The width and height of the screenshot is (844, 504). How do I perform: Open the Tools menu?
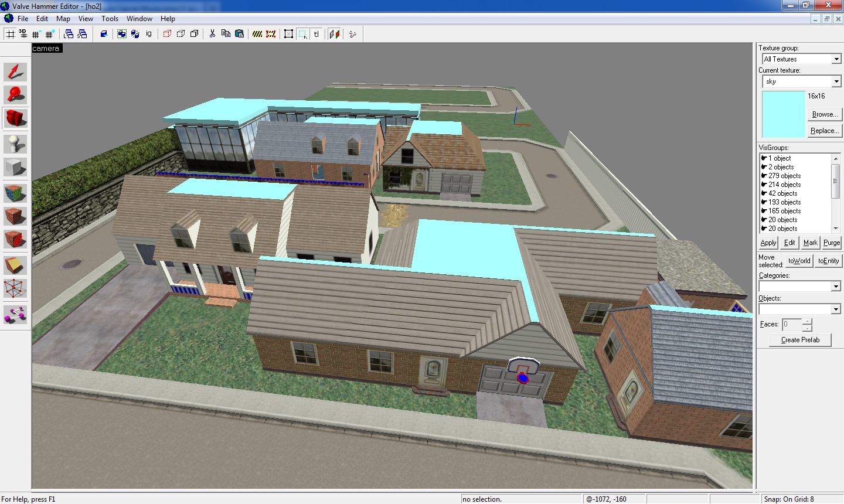[x=110, y=19]
